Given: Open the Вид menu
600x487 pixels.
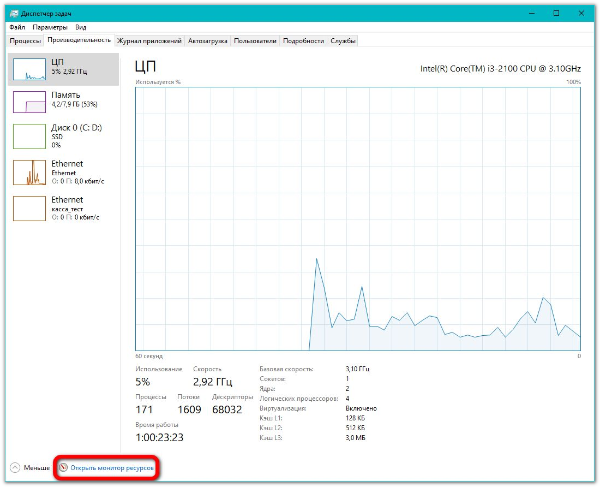Looking at the screenshot, I should [80, 28].
